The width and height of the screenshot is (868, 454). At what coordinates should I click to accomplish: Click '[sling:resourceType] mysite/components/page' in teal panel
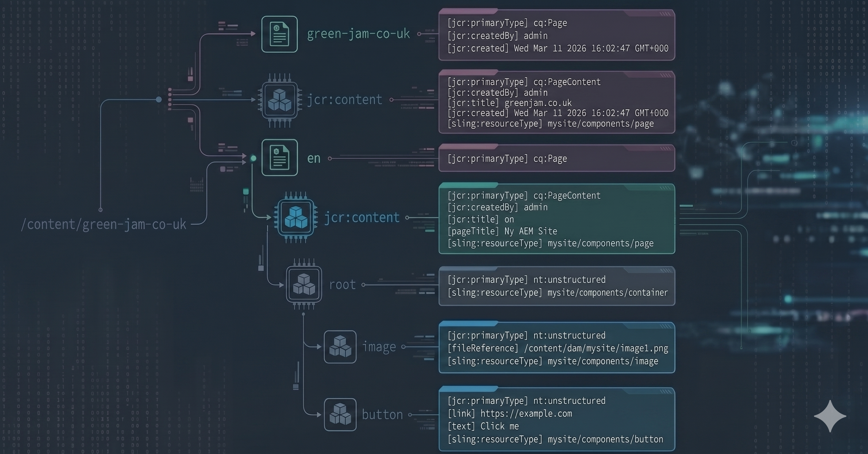(551, 244)
